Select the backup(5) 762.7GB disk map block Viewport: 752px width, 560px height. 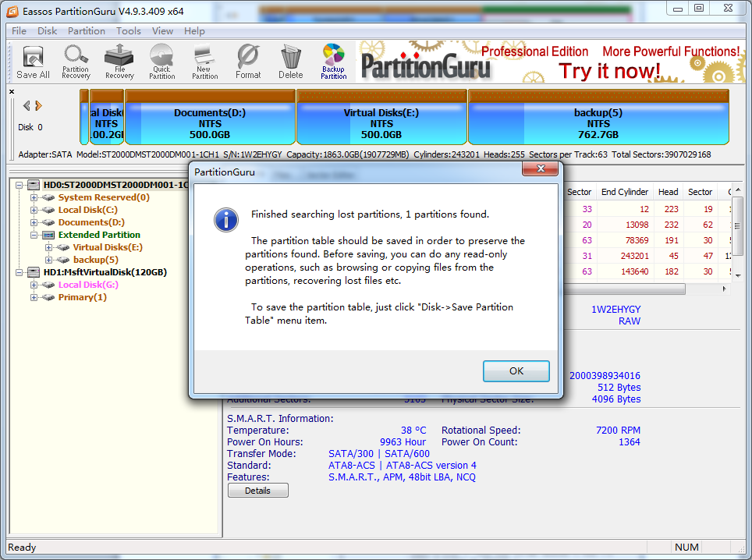pos(598,117)
